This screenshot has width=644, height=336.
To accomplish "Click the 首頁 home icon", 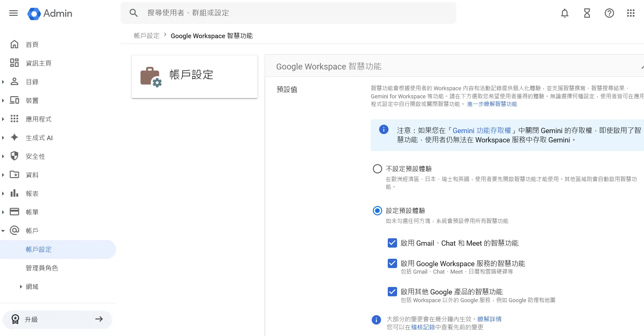I will pyautogui.click(x=14, y=44).
